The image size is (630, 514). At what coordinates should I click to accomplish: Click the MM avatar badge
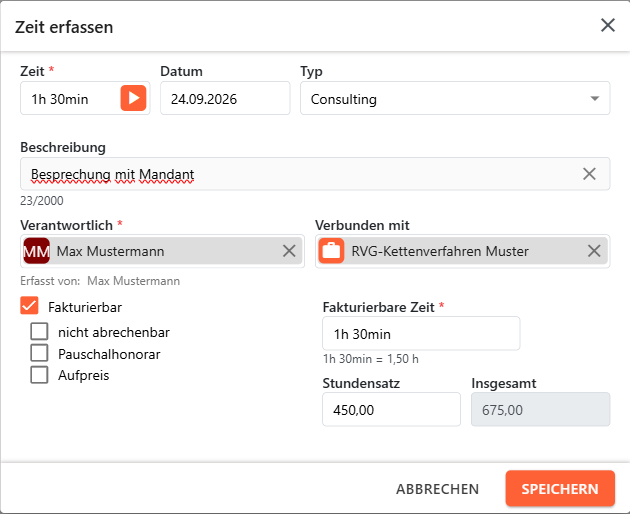point(37,251)
